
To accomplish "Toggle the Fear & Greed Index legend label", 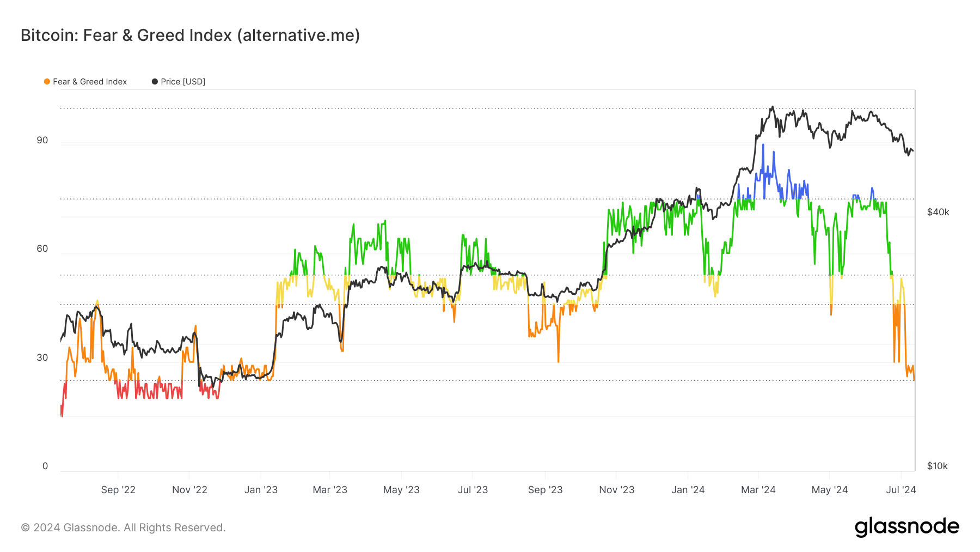I will click(90, 82).
